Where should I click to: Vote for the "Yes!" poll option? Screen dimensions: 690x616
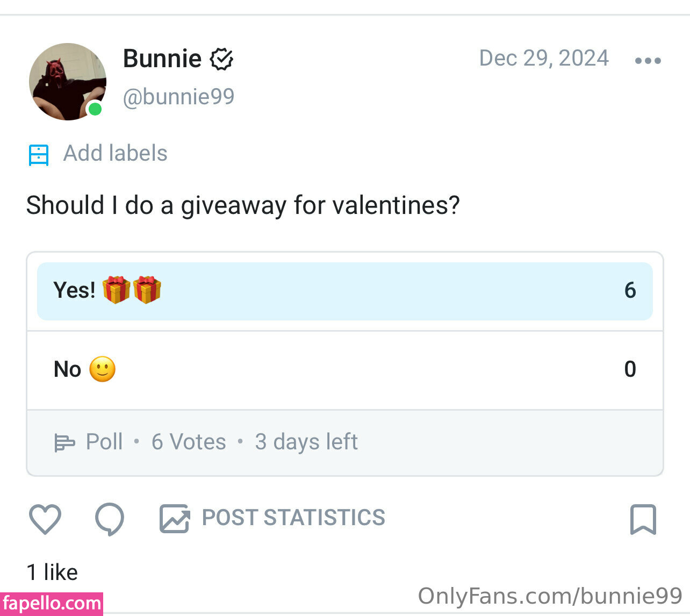click(344, 291)
